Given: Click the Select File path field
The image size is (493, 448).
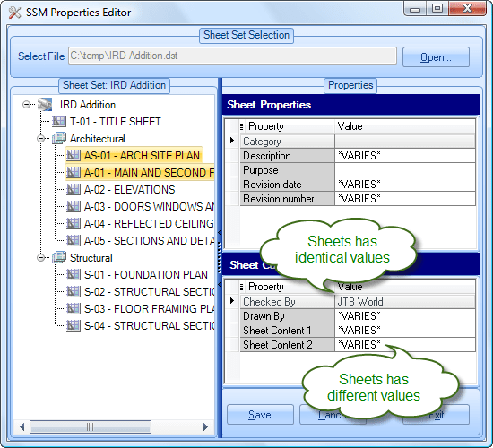Looking at the screenshot, I should pyautogui.click(x=232, y=56).
